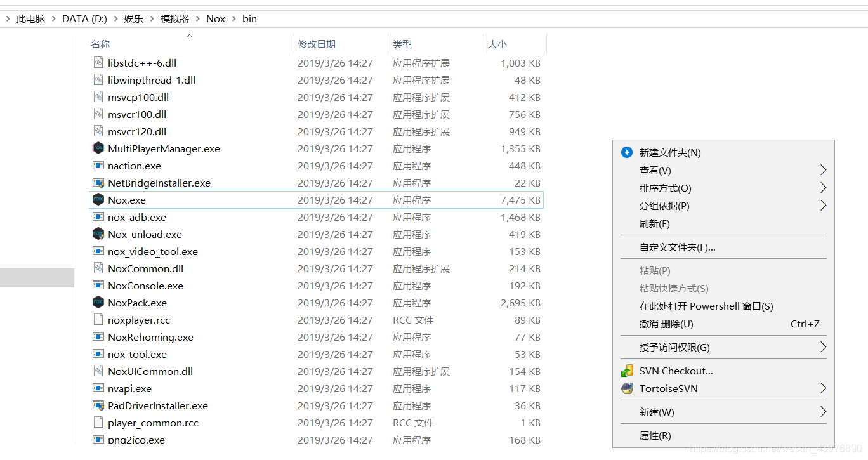Click the NoxConsole.exe file icon
Image resolution: width=868 pixels, height=460 pixels.
[98, 286]
